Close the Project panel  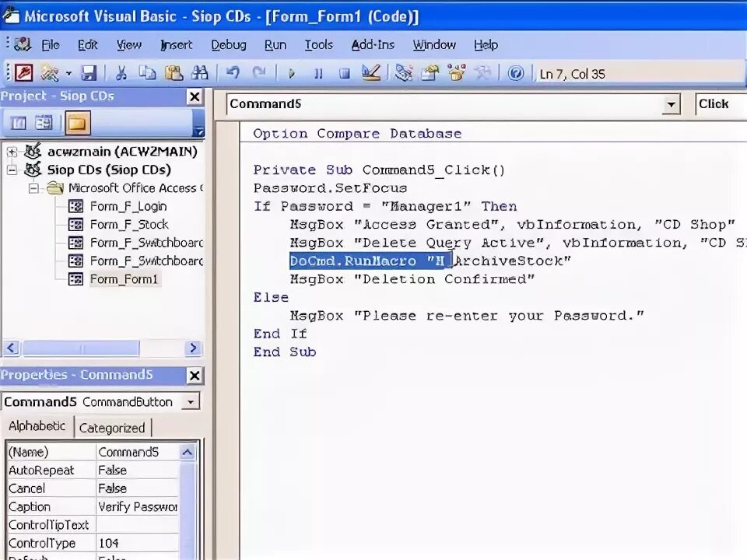[x=195, y=97]
